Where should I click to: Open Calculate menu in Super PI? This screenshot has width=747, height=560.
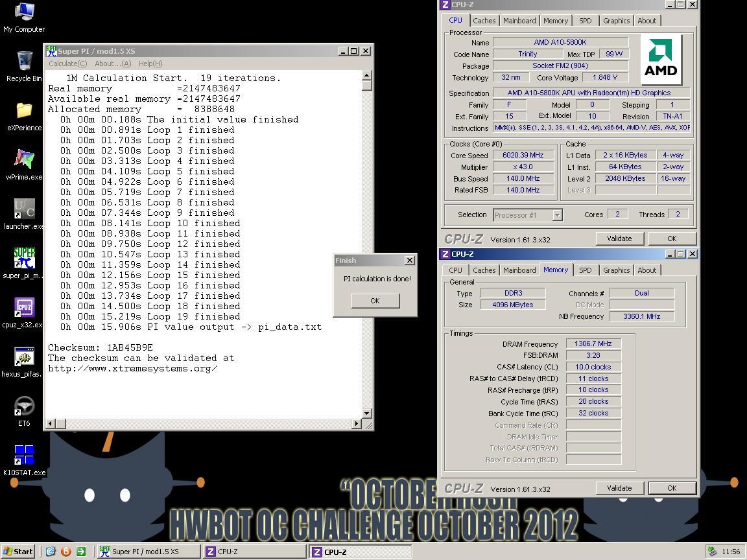pos(67,64)
